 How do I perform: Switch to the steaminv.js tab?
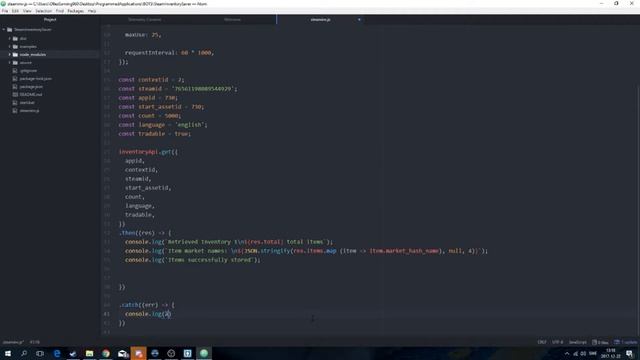320,20
